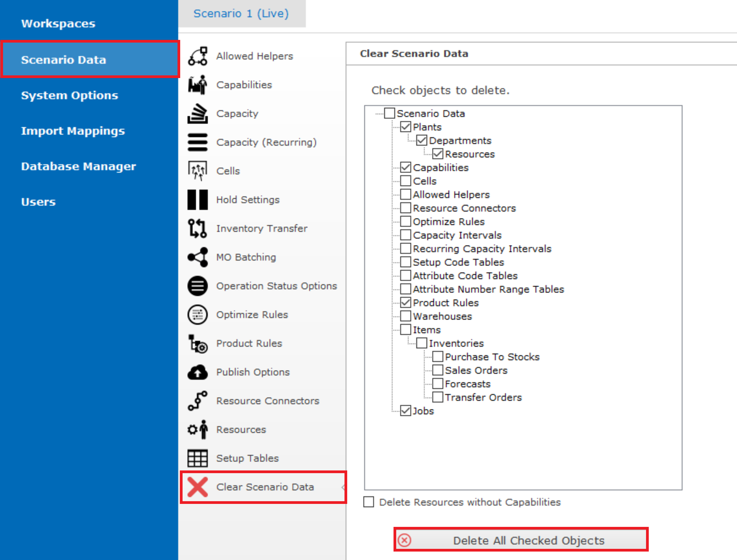Open the Inventory Transfer icon
737x560 pixels.
tap(198, 228)
